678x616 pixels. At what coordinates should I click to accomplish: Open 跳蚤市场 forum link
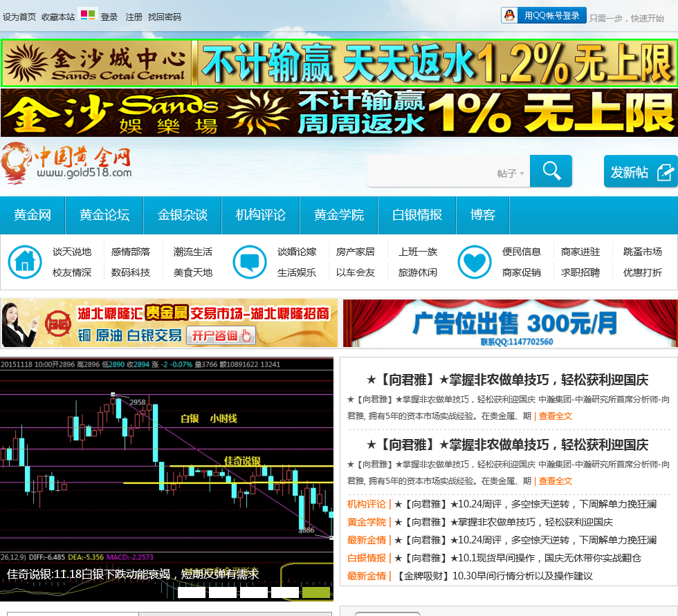(643, 252)
